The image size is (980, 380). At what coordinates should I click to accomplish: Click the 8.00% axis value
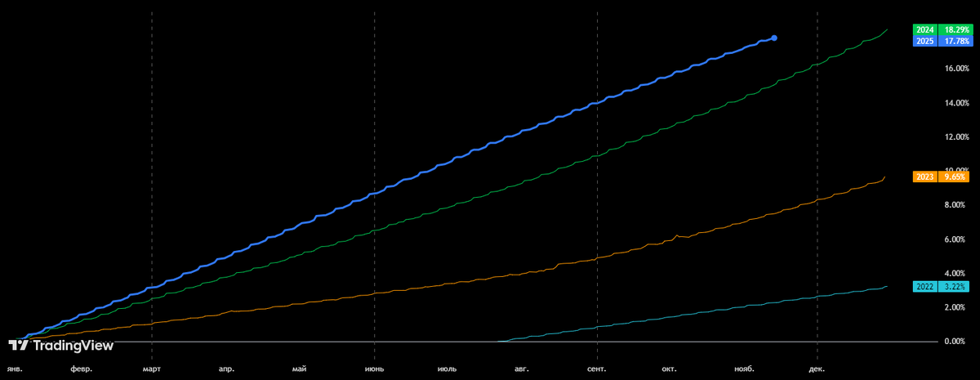click(955, 205)
